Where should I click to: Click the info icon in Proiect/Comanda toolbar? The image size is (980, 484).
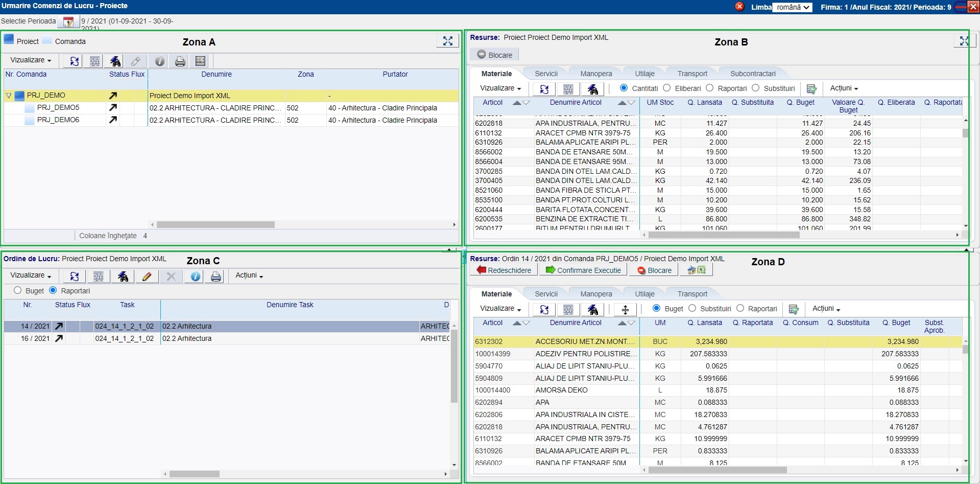click(159, 61)
